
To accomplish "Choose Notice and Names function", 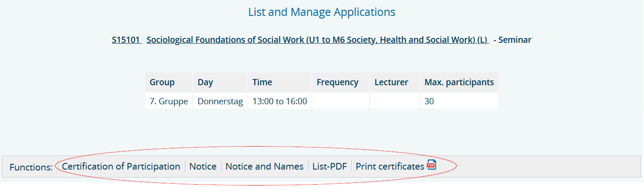I will [x=264, y=167].
